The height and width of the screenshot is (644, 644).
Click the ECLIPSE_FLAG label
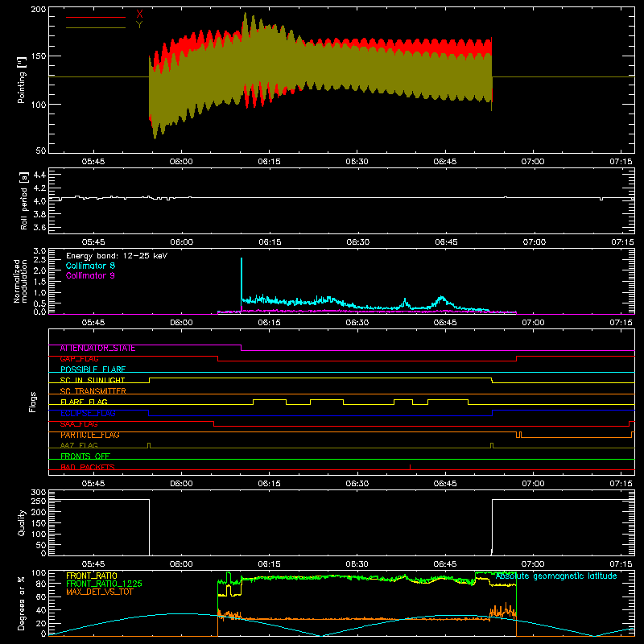pos(88,413)
